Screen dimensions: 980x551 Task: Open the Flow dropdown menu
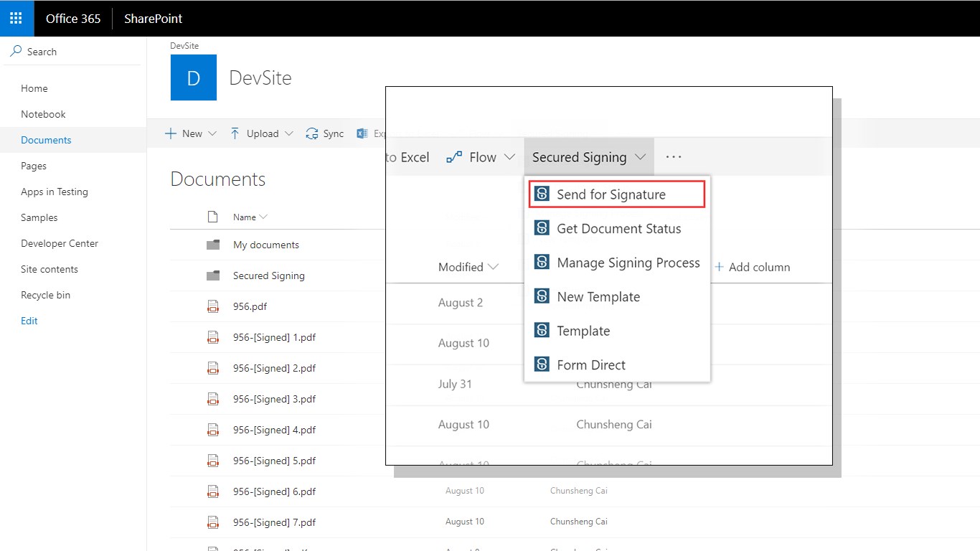[x=509, y=157]
